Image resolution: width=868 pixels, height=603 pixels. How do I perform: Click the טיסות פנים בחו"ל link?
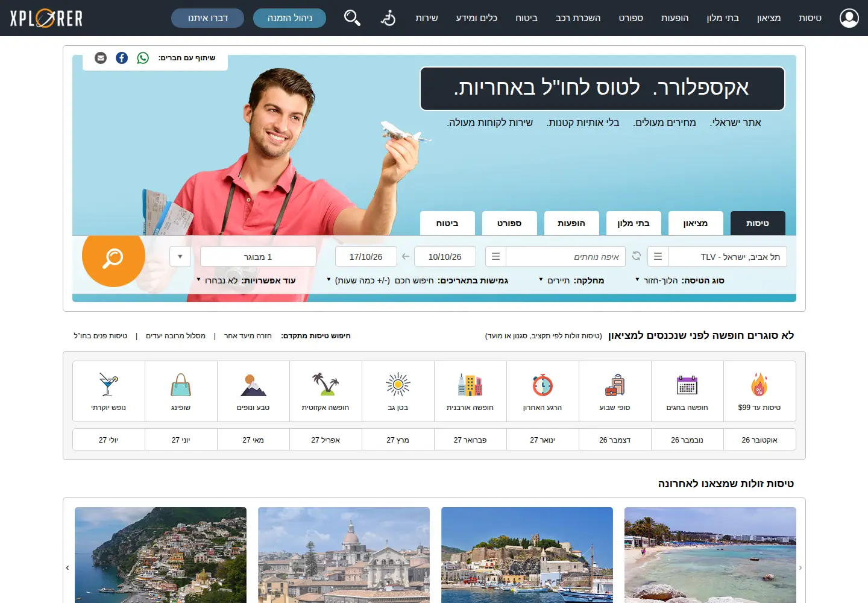coord(101,336)
